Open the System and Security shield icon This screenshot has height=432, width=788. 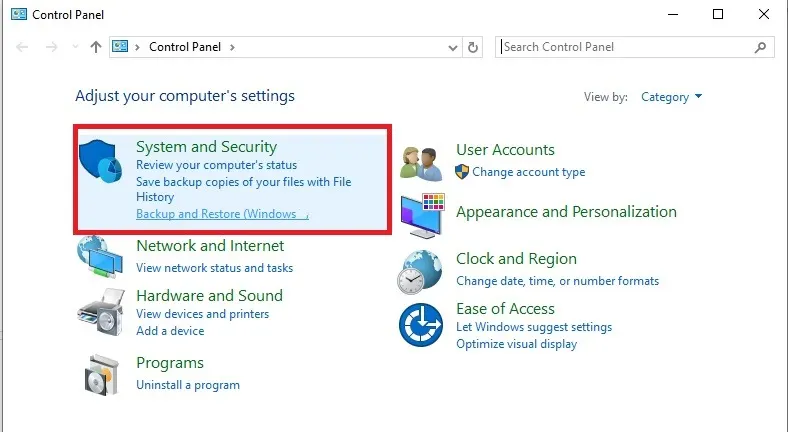click(x=101, y=161)
